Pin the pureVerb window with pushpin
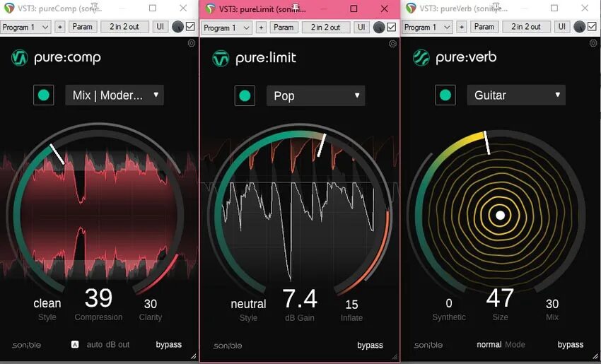Viewport: 601px width, 364px height. tap(496, 6)
